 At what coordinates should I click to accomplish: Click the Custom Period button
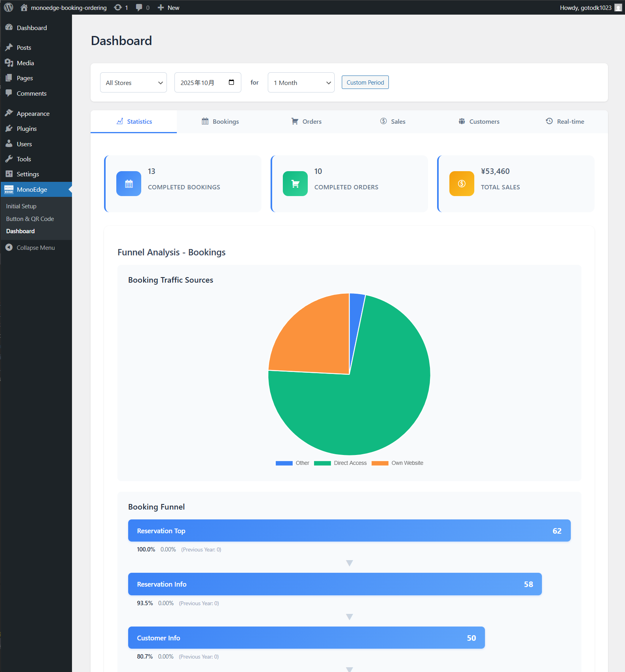click(x=365, y=82)
